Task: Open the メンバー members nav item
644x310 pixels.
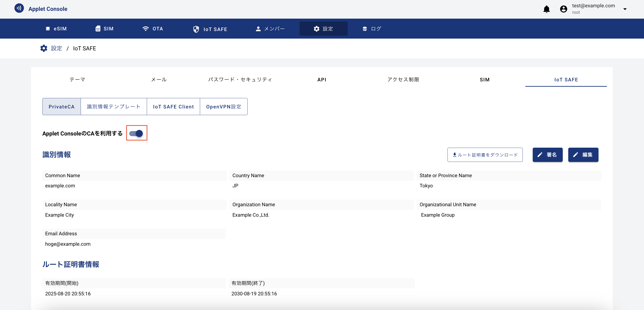Action: (270, 29)
